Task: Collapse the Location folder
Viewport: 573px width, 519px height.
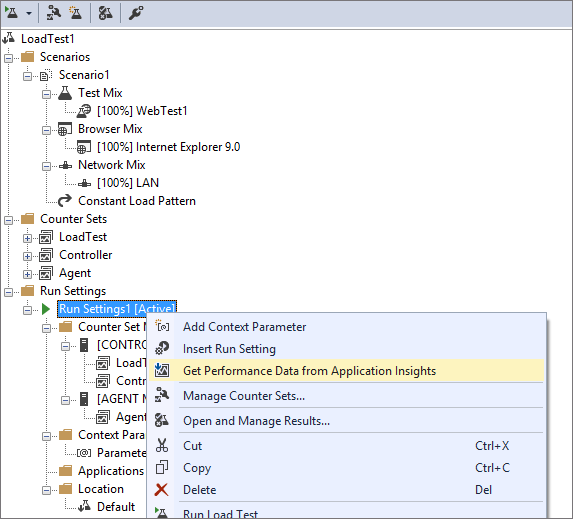Action: click(x=46, y=490)
